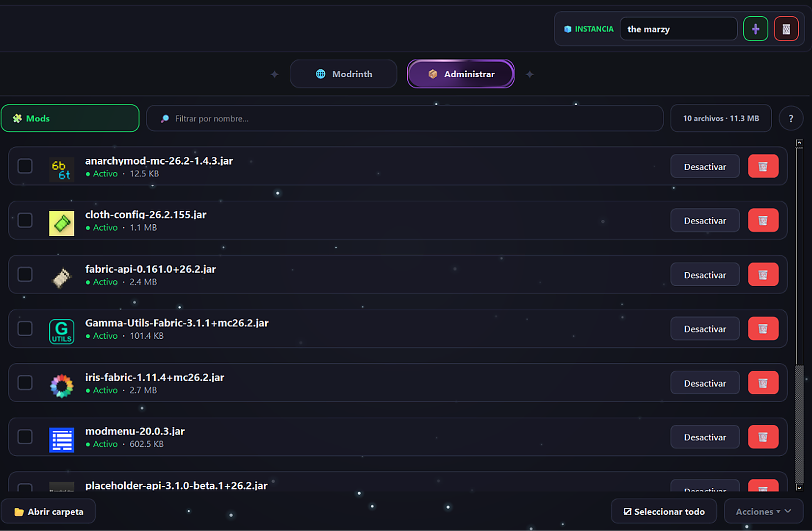Screen dimensions: 812x531
Task: Tick the Gamma-Utils-Fabric jar checkbox
Action: (25, 328)
